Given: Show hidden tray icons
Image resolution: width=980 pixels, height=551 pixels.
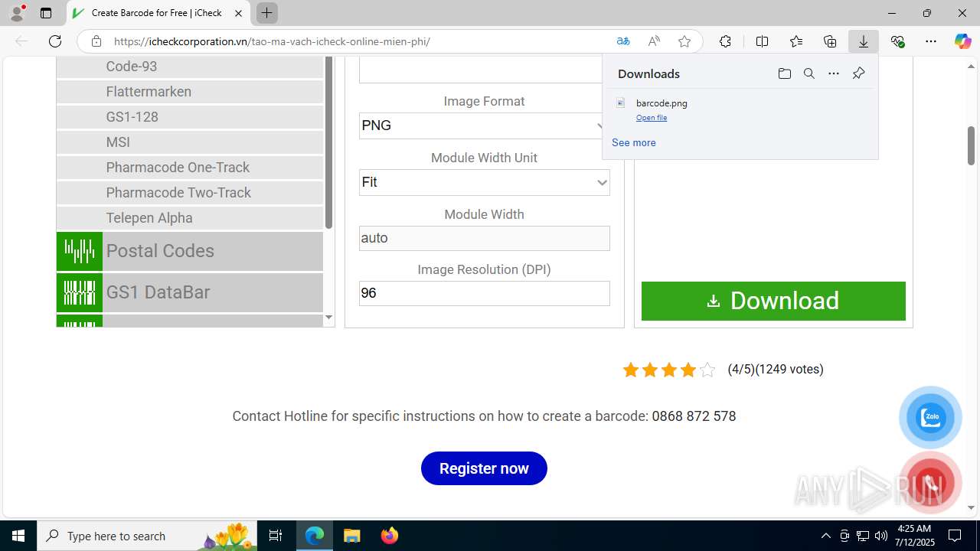Looking at the screenshot, I should click(825, 536).
